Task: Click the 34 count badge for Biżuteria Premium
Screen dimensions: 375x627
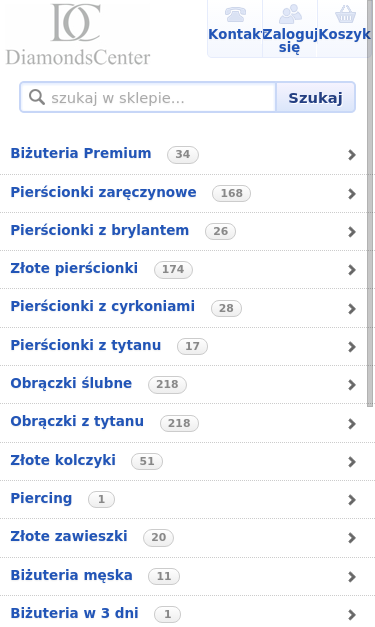Action: [183, 154]
